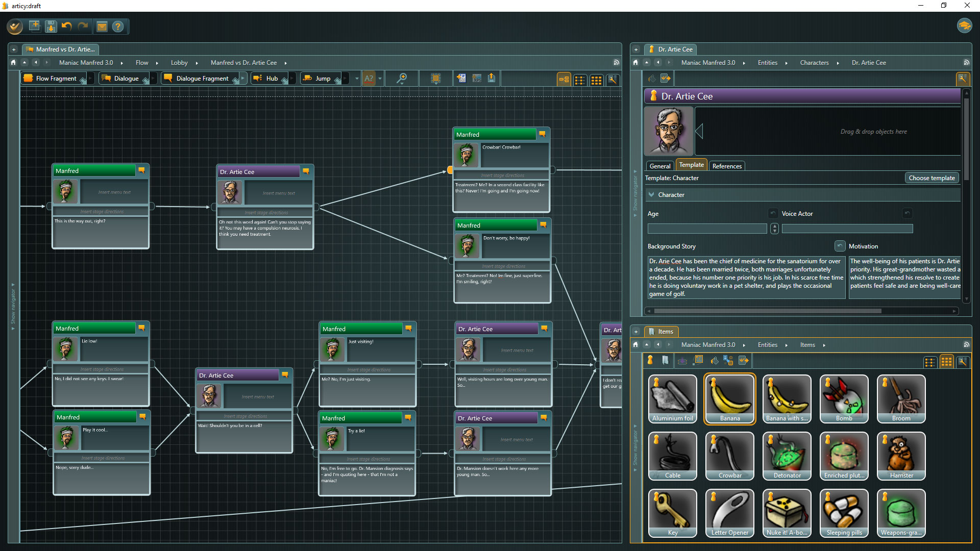The height and width of the screenshot is (551, 980).
Task: Click the assign template icon in Items toolbar
Action: (728, 360)
